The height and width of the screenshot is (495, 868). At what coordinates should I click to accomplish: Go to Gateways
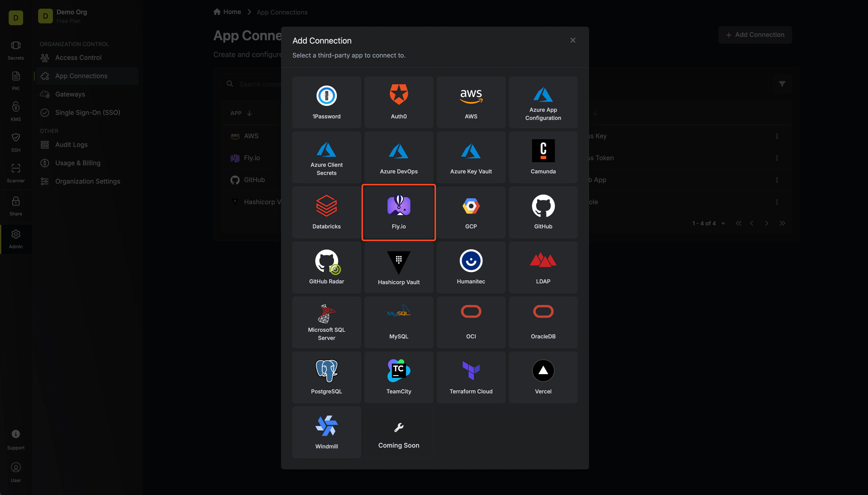pos(87,94)
